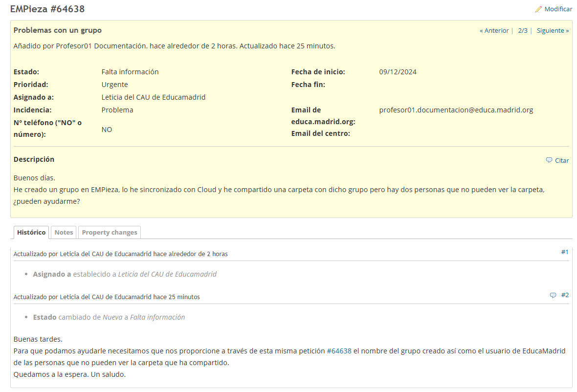Open the Notes tab
This screenshot has height=392, width=577.
click(x=64, y=233)
